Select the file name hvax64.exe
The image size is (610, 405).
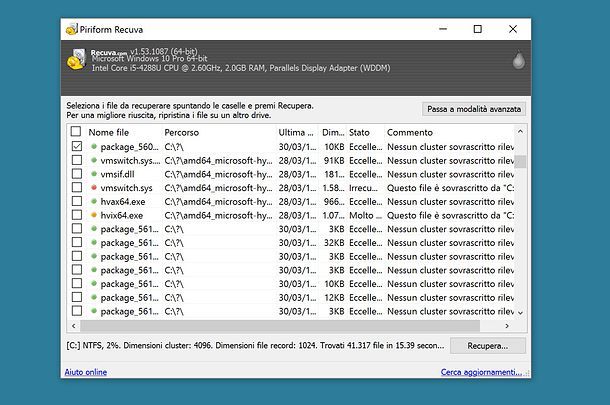click(123, 202)
